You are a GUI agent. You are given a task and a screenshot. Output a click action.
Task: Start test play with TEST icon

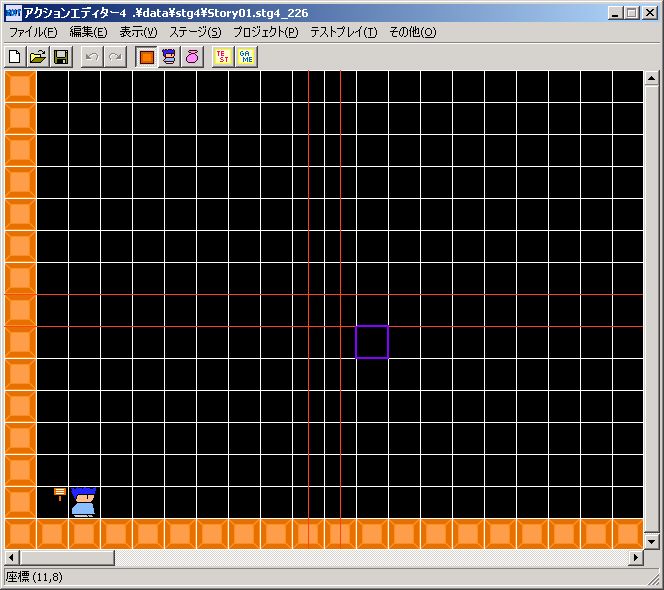(x=223, y=57)
